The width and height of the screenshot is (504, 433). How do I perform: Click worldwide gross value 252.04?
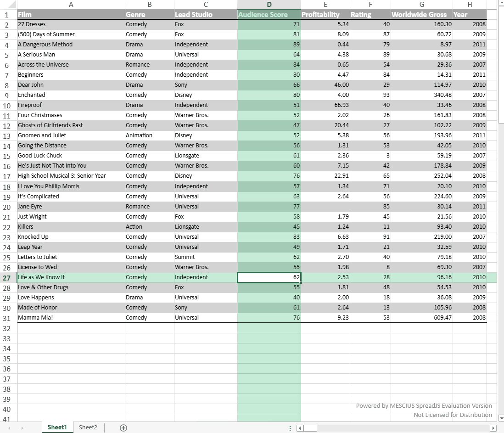(x=422, y=176)
